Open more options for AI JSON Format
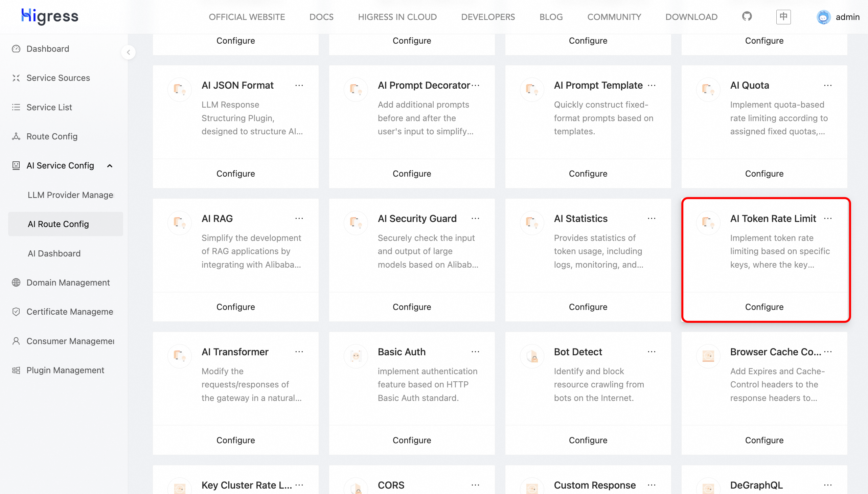Screen dimensions: 868x494 299,86
